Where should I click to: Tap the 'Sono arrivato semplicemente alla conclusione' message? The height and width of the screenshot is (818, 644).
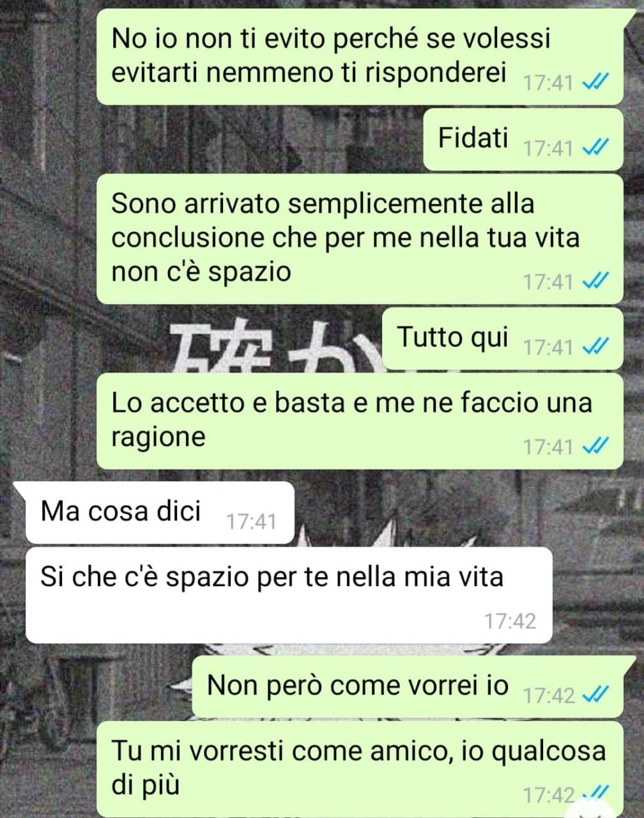click(360, 238)
